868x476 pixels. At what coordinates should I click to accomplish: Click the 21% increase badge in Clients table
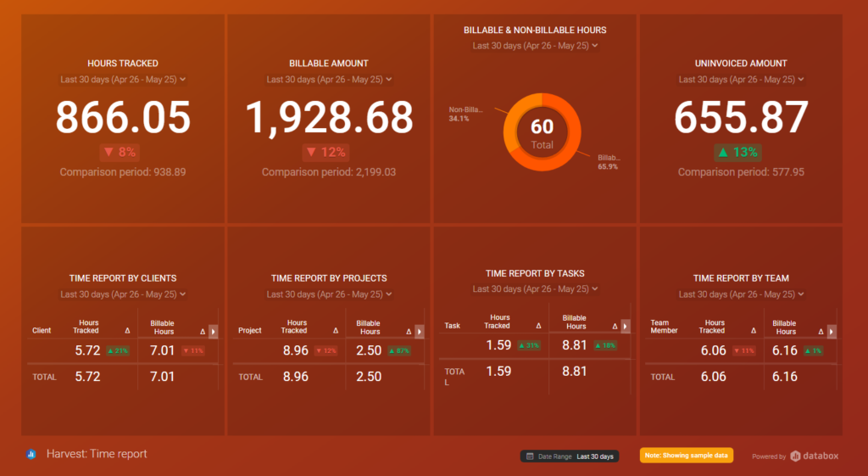point(117,350)
